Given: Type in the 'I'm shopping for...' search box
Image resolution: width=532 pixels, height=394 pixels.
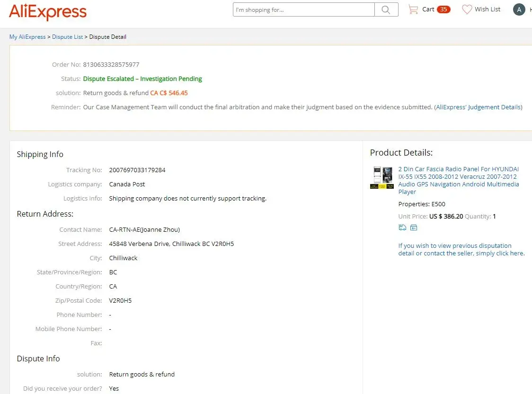Looking at the screenshot, I should (303, 9).
